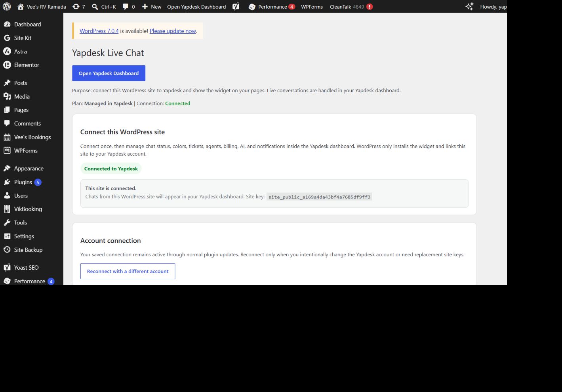This screenshot has height=392, width=562.
Task: Click the Plugins update count badge 5
Action: click(38, 182)
